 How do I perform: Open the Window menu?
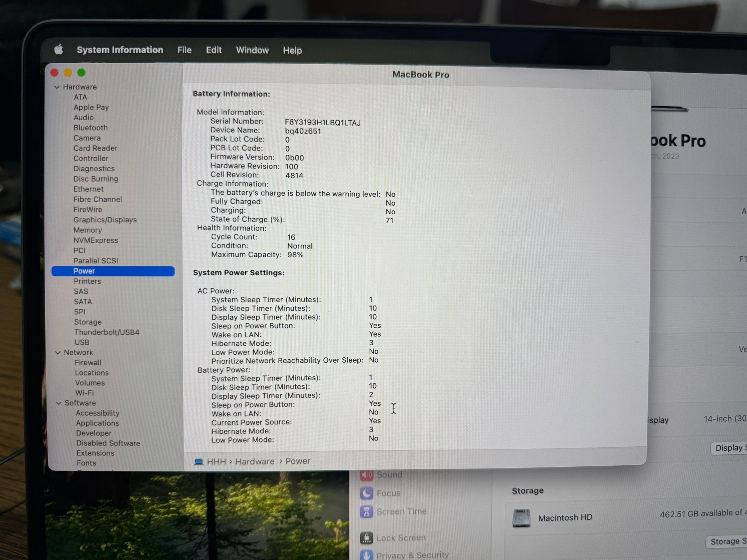click(x=252, y=50)
